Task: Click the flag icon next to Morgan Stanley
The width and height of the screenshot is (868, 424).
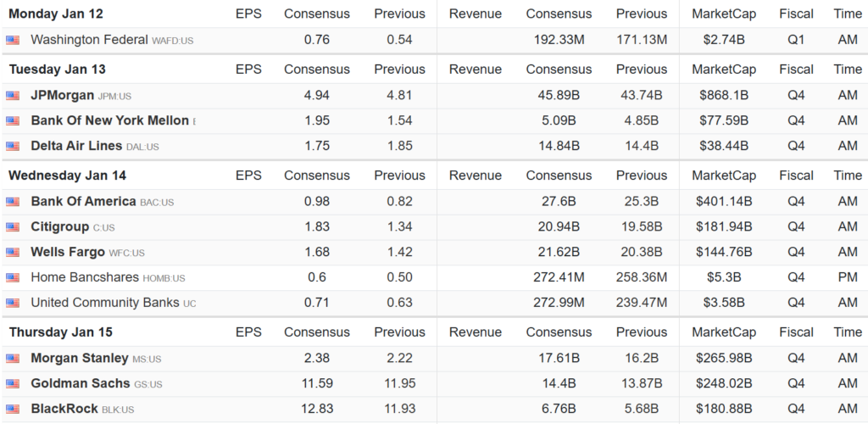Action: tap(13, 359)
